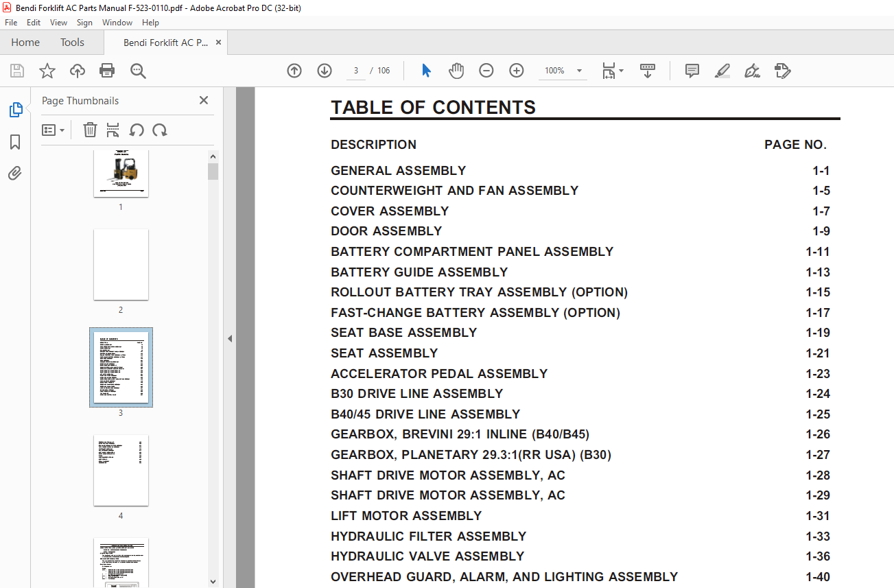Click the GENERAL ASSEMBLY contents entry
The image size is (894, 588).
(398, 171)
